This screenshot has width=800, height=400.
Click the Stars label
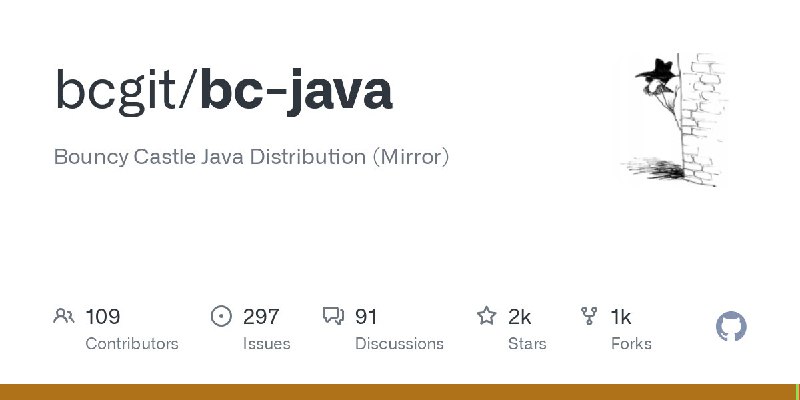[527, 343]
